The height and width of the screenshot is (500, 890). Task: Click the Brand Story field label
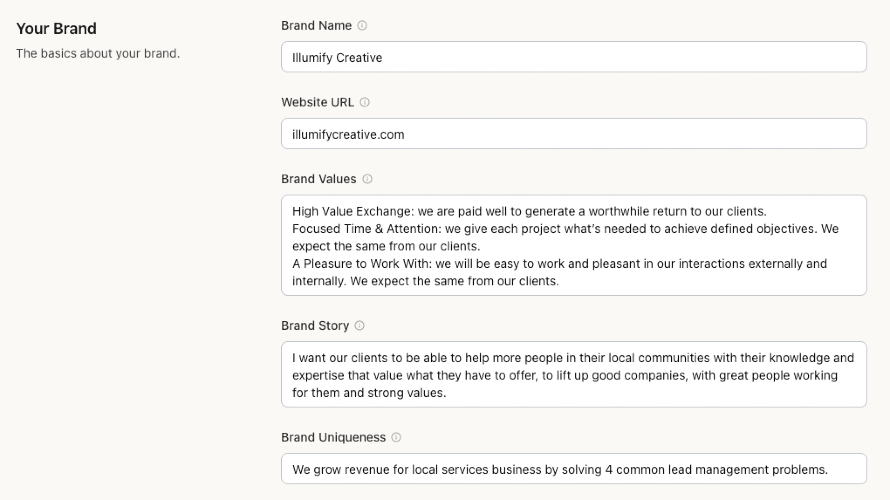click(315, 326)
